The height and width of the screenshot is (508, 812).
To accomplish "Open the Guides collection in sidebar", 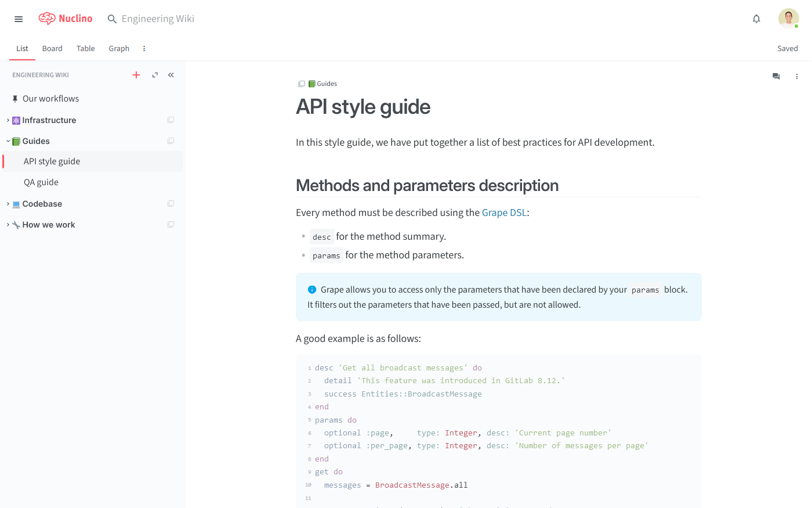I will click(36, 141).
